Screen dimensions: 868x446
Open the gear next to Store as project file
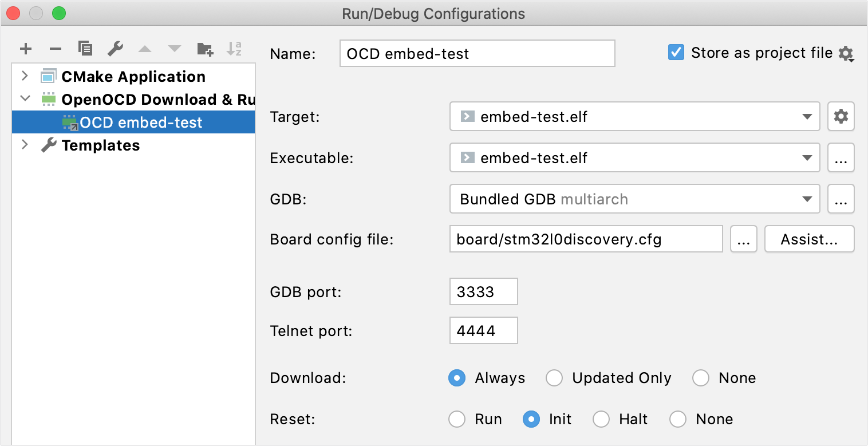[848, 53]
